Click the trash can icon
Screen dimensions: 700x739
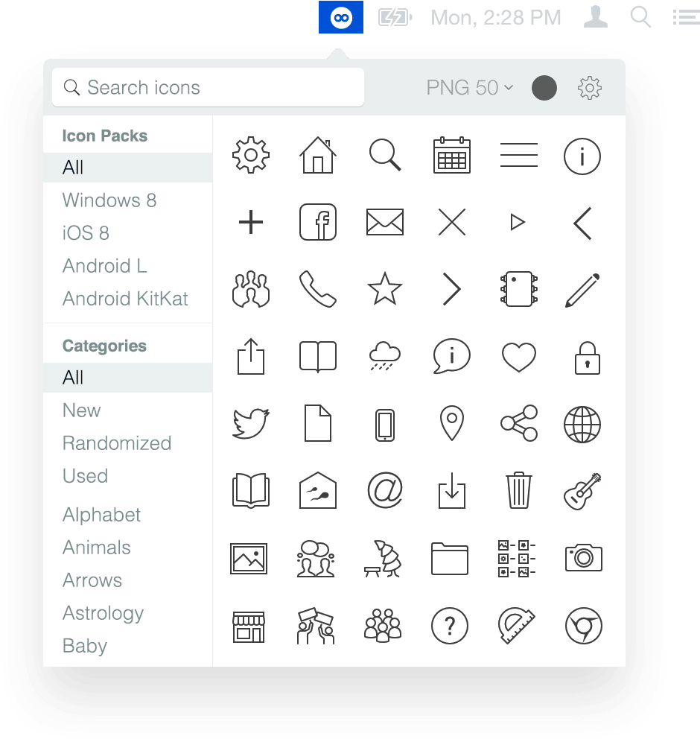coord(518,490)
